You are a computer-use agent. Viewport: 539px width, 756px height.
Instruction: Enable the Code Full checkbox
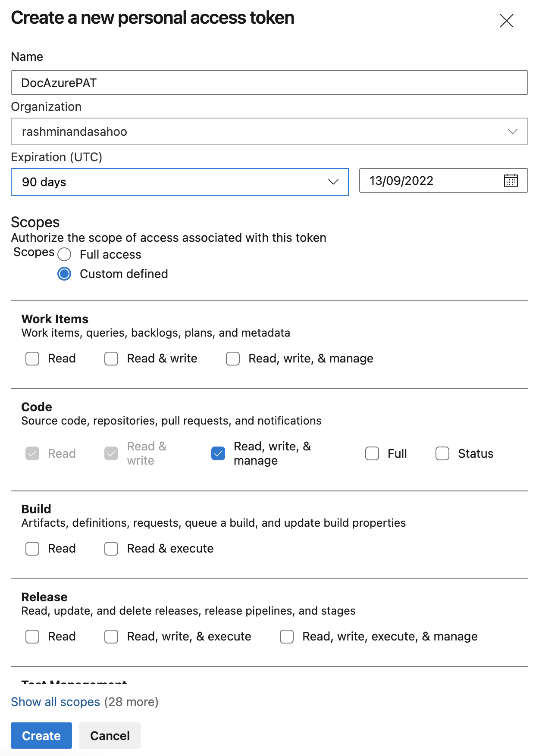[372, 453]
